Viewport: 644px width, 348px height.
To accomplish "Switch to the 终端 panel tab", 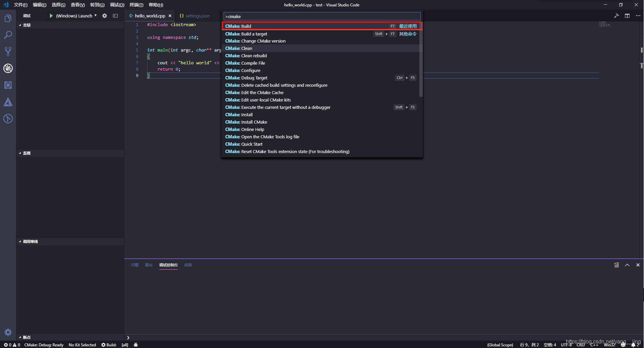I will [188, 265].
